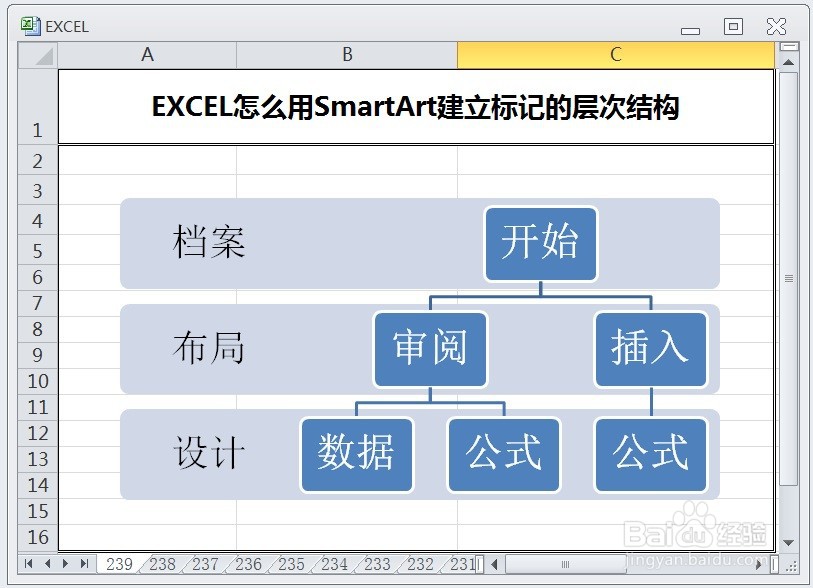Image resolution: width=813 pixels, height=588 pixels.
Task: Select the 公式 box under 插入
Action: pos(651,455)
